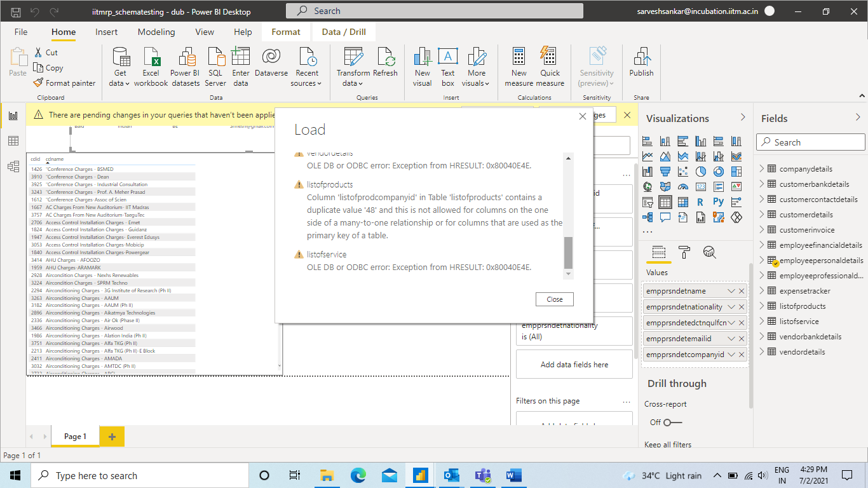
Task: Click the Load dialog error list scrollbar
Action: coord(569,253)
